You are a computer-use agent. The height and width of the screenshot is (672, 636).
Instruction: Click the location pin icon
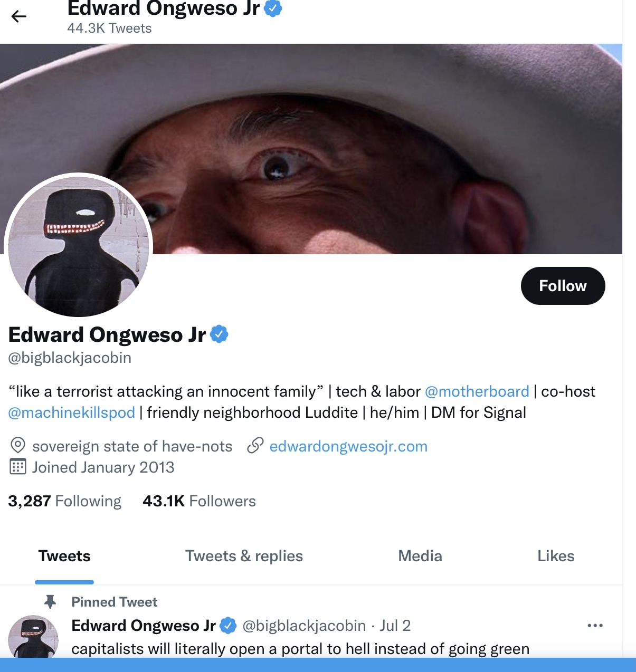click(x=18, y=446)
